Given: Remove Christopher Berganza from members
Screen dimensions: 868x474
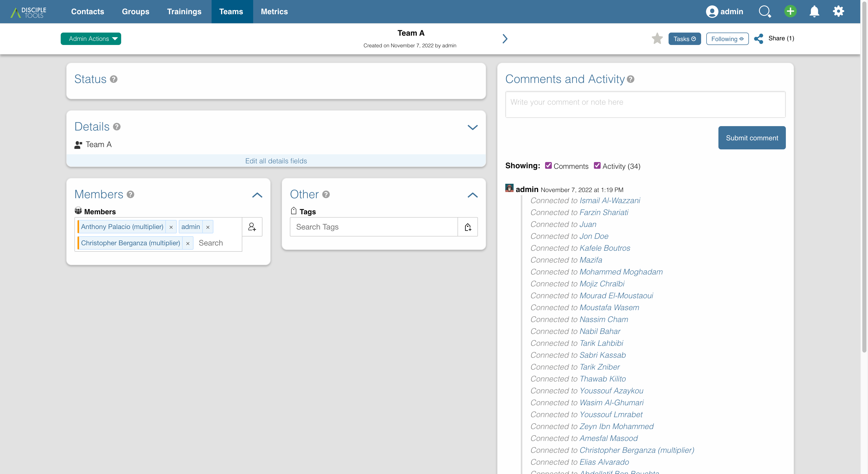Looking at the screenshot, I should 188,243.
